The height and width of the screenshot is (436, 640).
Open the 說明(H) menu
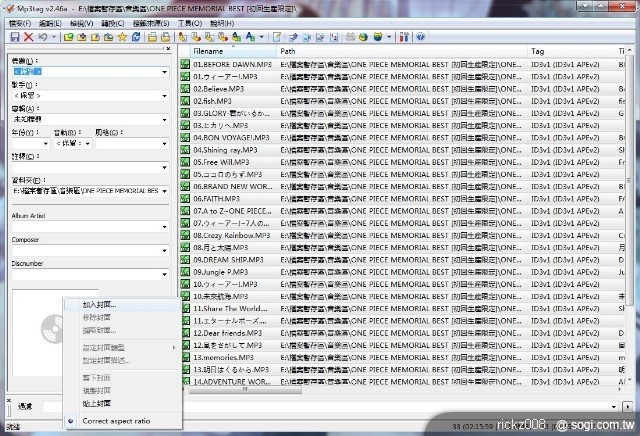222,24
